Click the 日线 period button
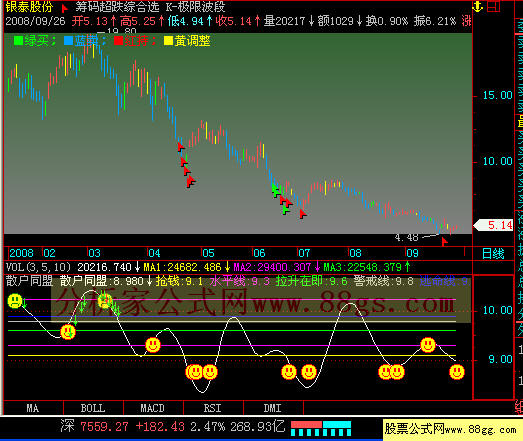The image size is (523, 441). click(493, 254)
